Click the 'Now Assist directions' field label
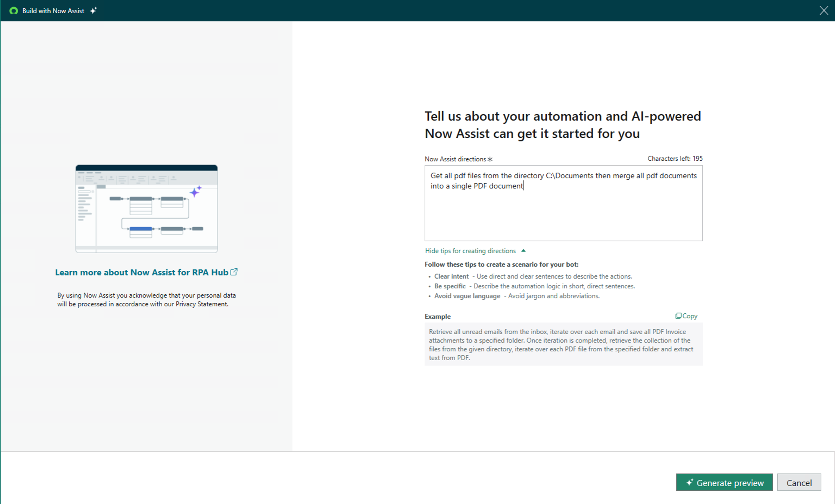 click(x=455, y=159)
